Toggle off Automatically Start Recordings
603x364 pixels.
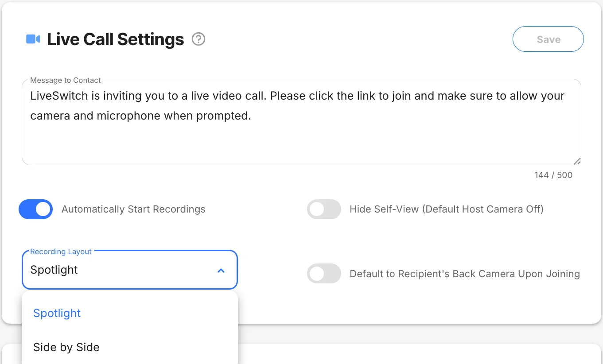35,209
